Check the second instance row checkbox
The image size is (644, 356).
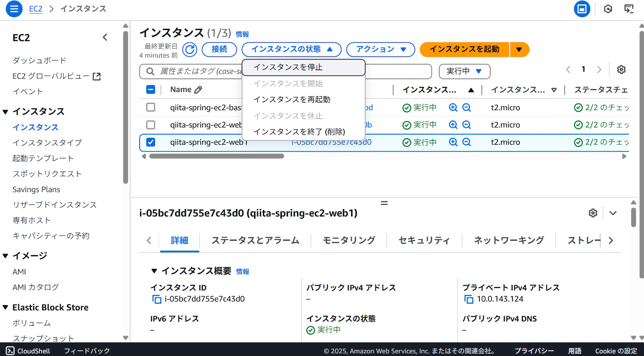pos(151,125)
